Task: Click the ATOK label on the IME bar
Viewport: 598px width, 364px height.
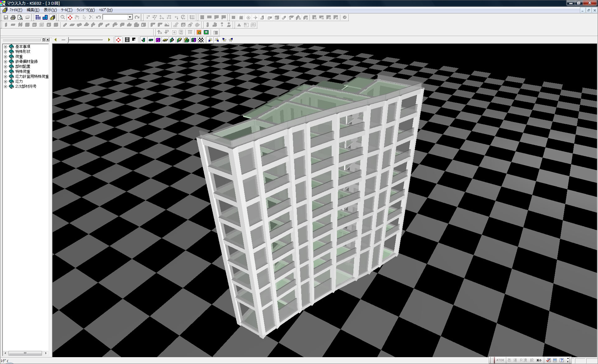Action: pos(500,360)
